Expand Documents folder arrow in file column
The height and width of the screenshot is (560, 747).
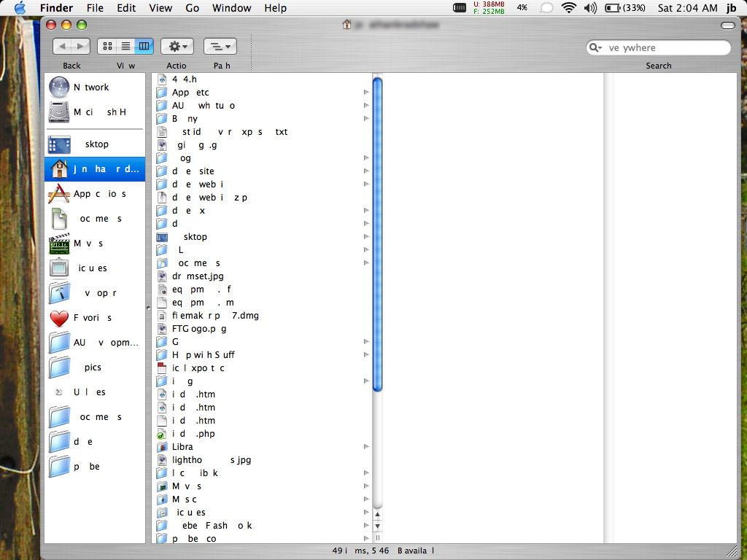tap(366, 262)
